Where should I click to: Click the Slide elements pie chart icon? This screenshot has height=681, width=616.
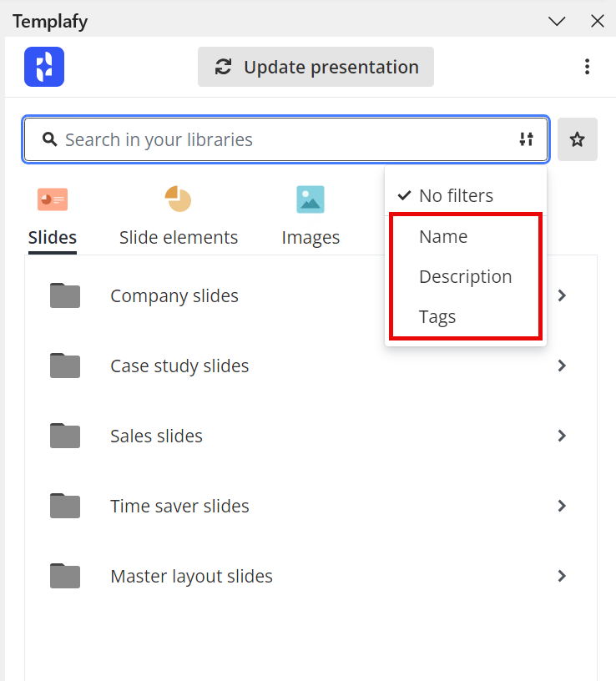click(x=178, y=199)
